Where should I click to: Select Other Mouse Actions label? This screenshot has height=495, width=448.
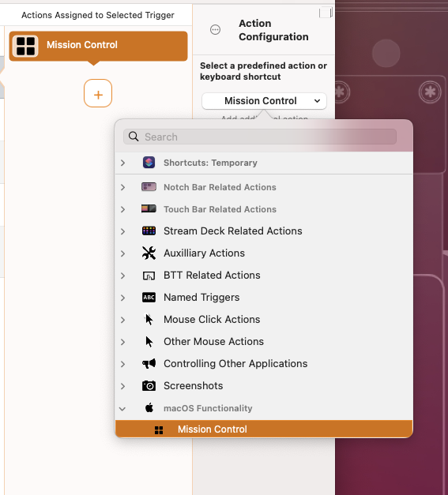[x=213, y=342]
